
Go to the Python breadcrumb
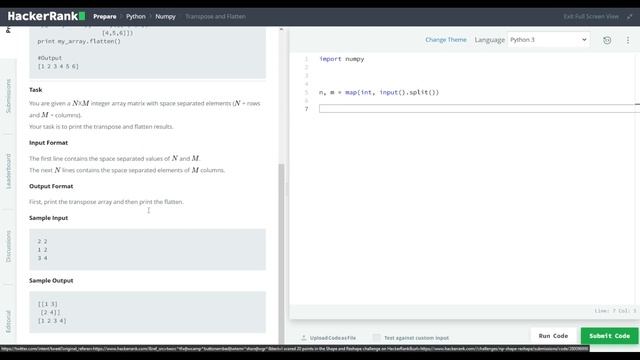coord(136,17)
